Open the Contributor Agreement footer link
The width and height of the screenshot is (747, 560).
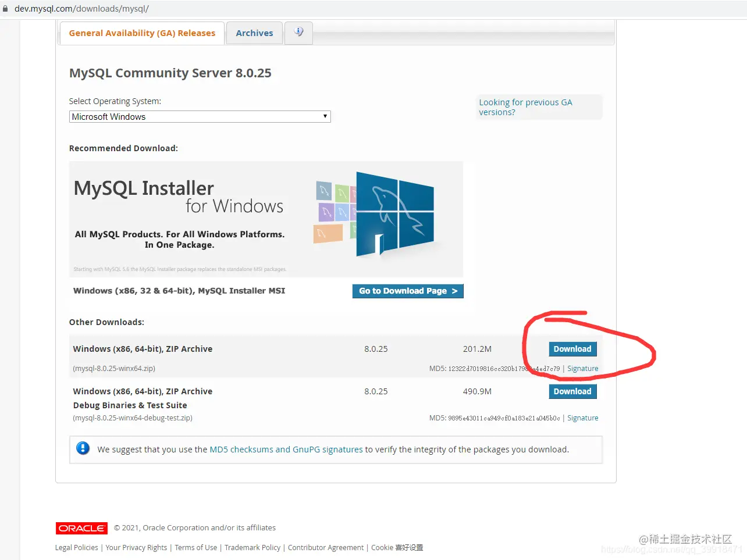point(326,548)
